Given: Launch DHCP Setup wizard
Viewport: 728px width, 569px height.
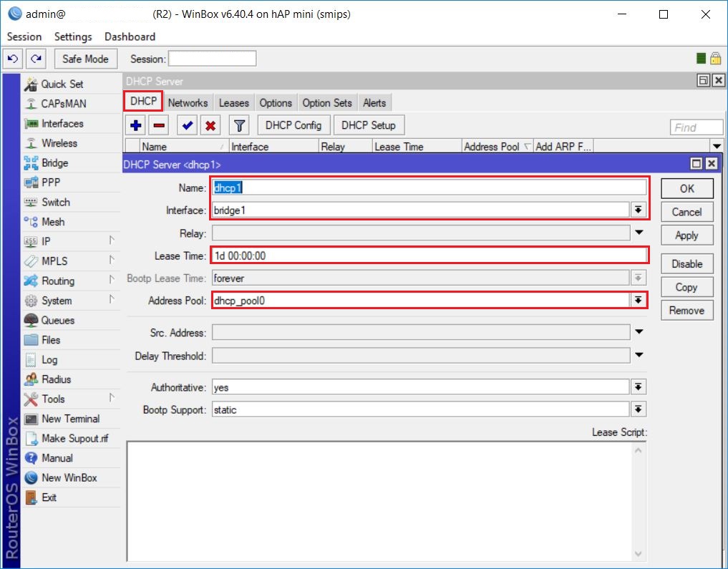Looking at the screenshot, I should point(369,125).
